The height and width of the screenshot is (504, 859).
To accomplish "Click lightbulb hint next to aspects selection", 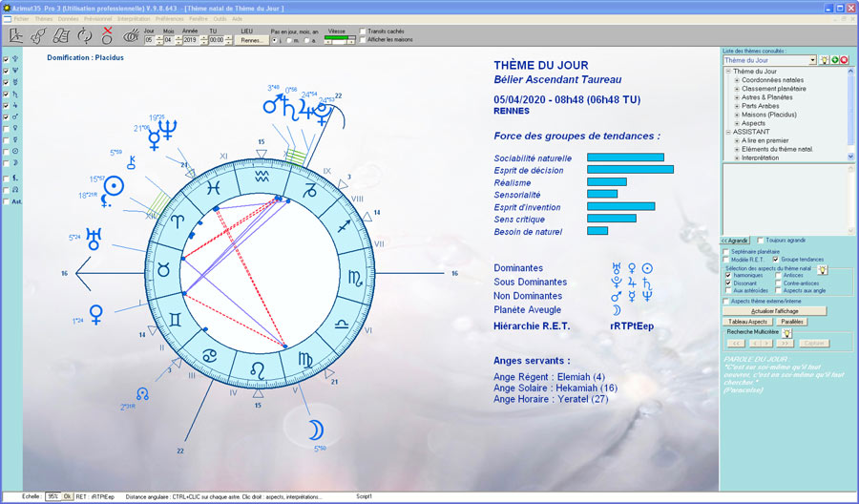I will pos(822,269).
